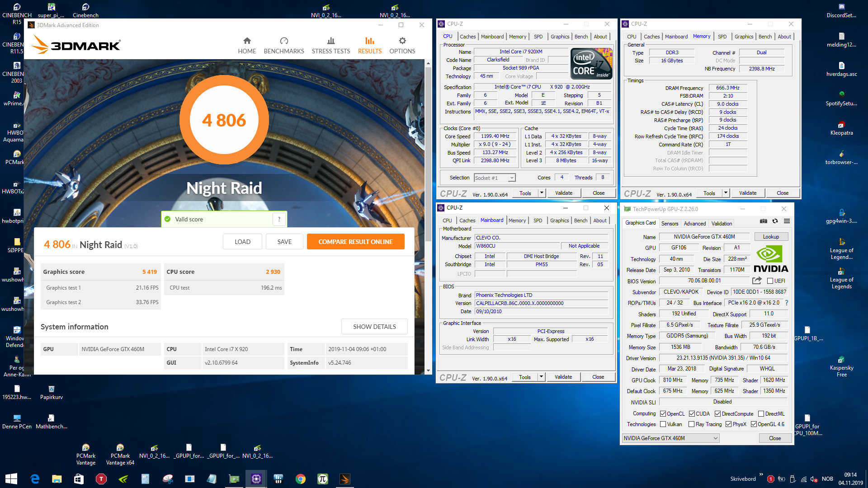This screenshot has height=488, width=868.
Task: Click Show Details for system information
Action: (374, 327)
